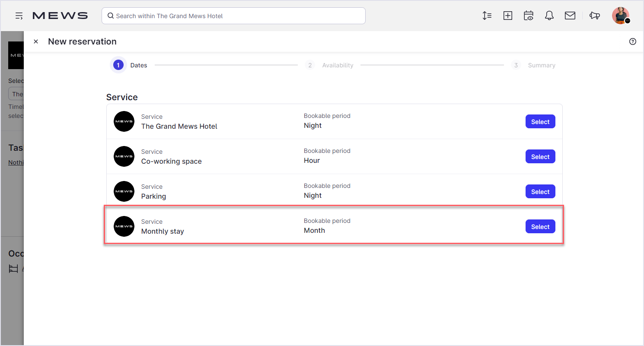Close the New reservation screen

tap(36, 41)
